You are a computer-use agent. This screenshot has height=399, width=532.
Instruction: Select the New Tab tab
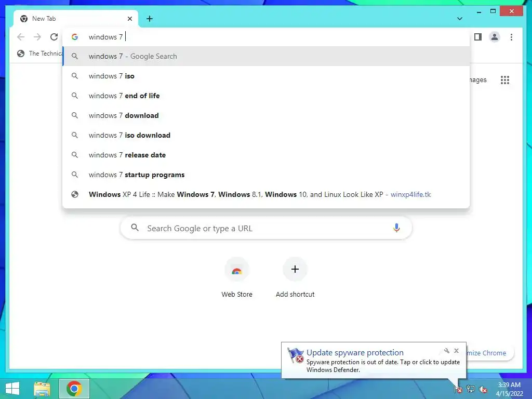point(75,19)
